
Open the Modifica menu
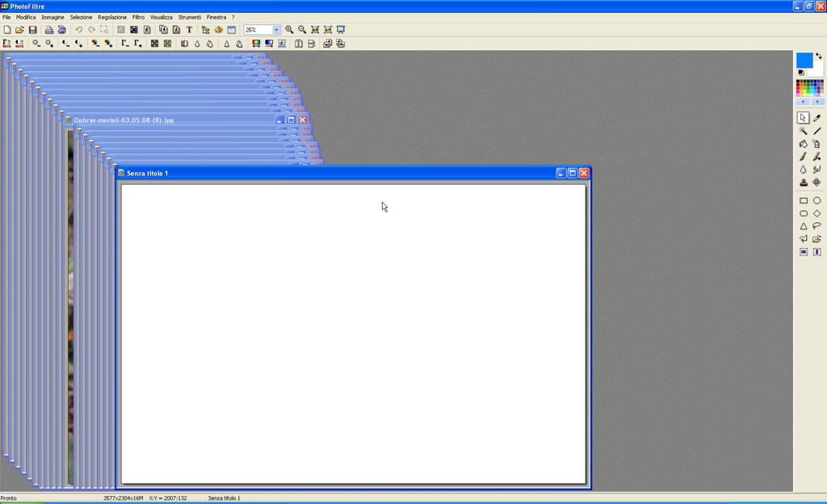[x=26, y=18]
